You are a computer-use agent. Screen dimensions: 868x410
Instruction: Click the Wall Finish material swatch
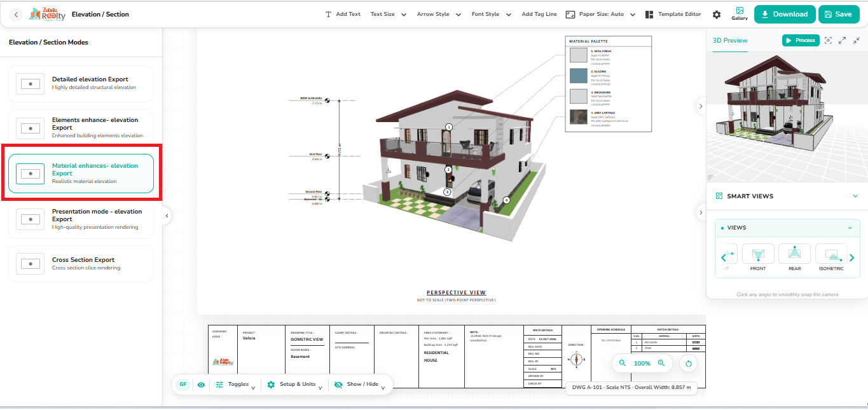point(578,55)
